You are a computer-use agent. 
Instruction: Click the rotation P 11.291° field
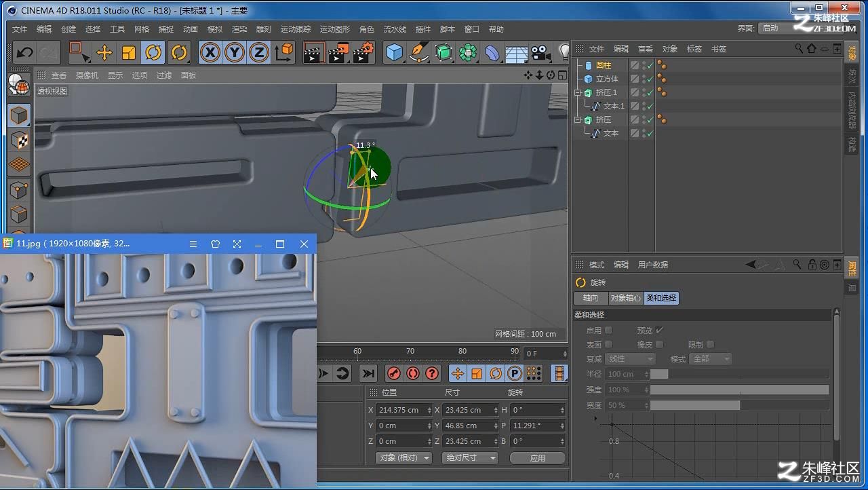click(x=538, y=426)
